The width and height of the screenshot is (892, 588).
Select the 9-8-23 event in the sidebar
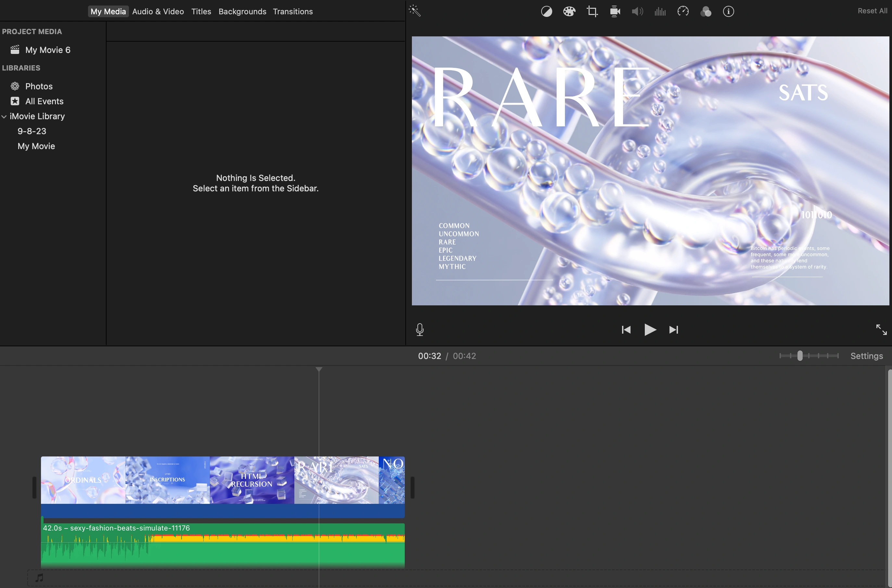point(32,131)
